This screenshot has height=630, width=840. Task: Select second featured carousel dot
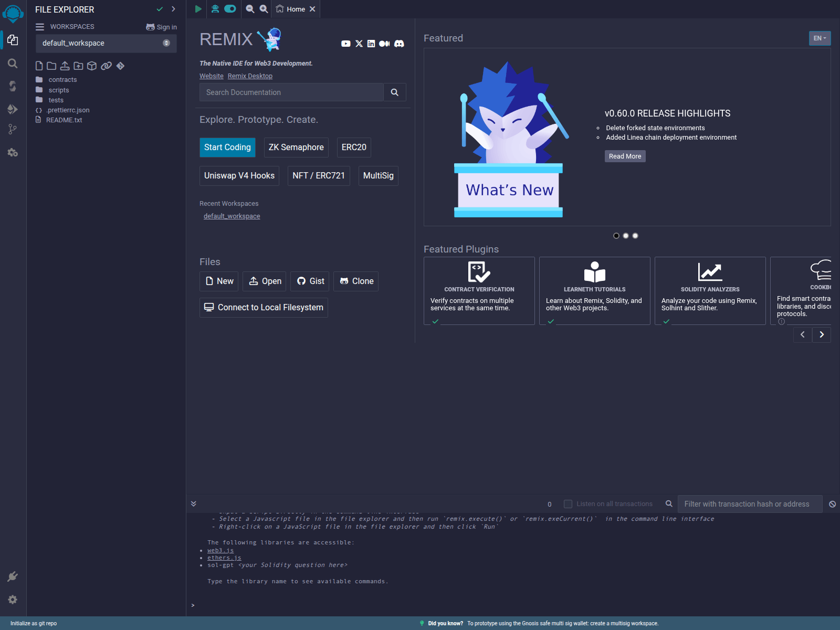[626, 236]
